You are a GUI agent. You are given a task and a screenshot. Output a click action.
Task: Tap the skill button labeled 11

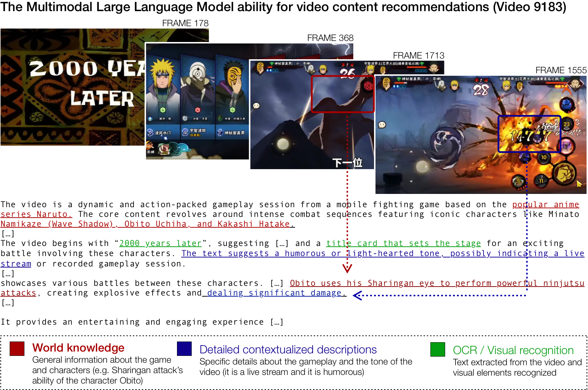tap(541, 180)
